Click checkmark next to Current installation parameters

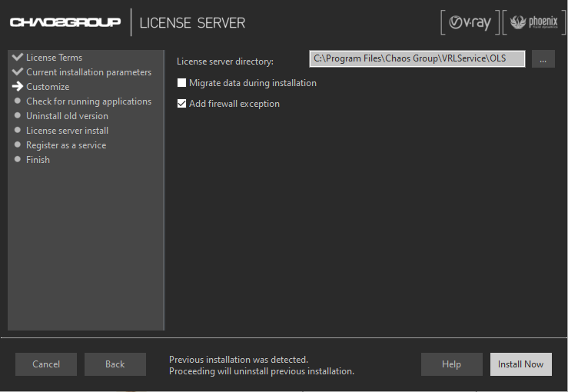click(x=18, y=71)
